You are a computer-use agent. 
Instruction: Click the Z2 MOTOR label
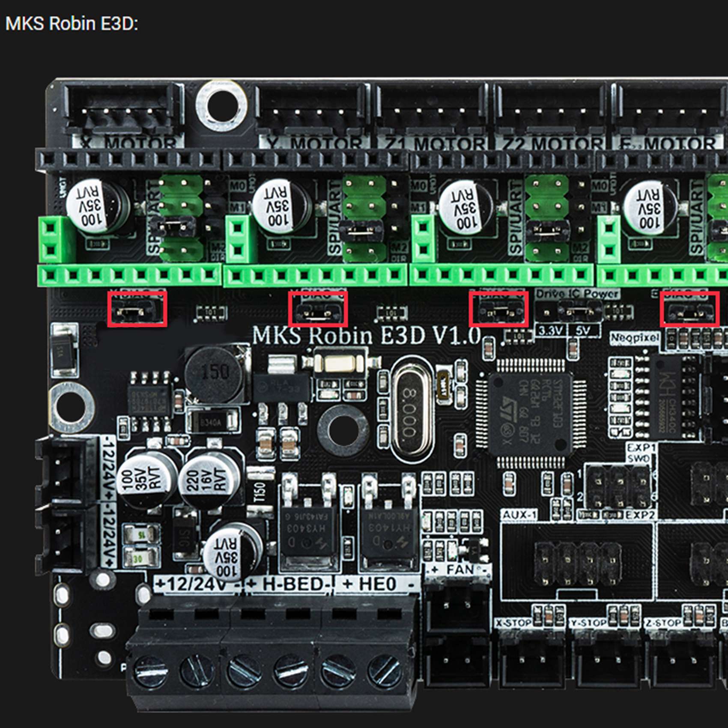(x=552, y=143)
